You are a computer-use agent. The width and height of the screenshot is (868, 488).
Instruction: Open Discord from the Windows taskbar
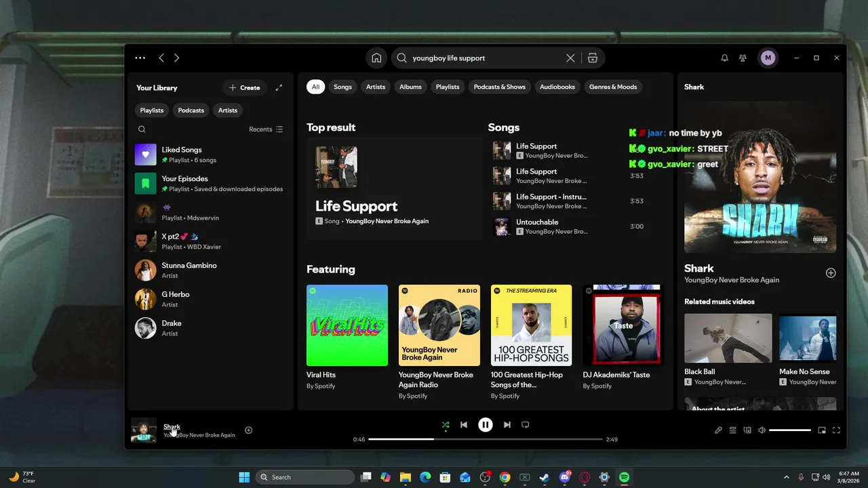tap(565, 477)
